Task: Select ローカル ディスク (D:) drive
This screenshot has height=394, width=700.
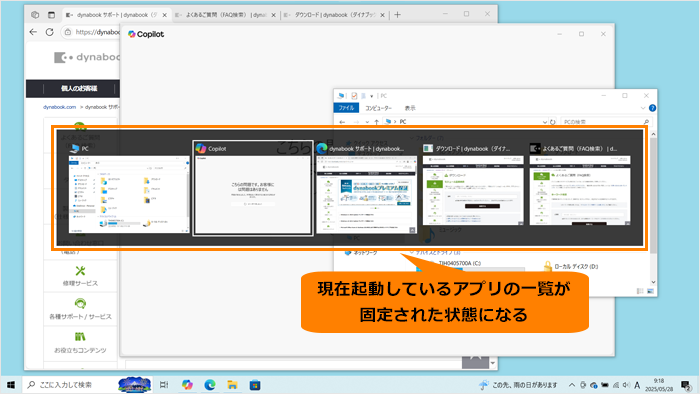Action: point(571,266)
